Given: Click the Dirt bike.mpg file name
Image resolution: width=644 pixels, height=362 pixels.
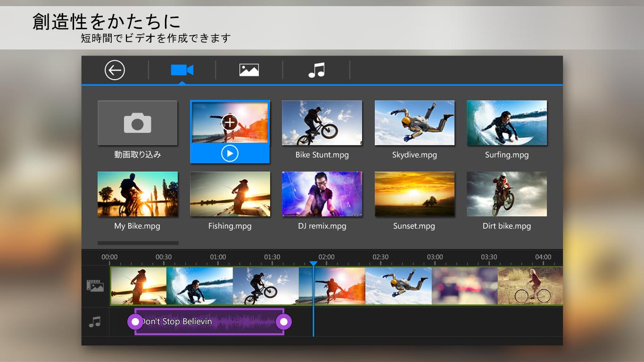Looking at the screenshot, I should [507, 226].
